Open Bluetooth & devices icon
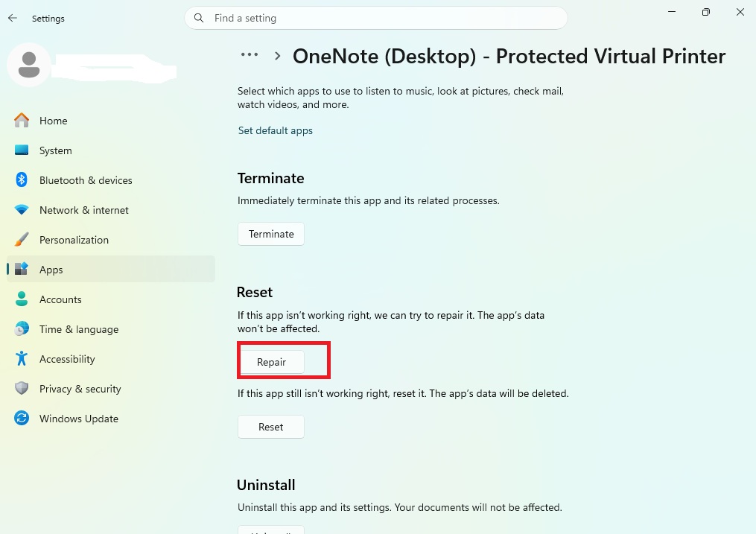The height and width of the screenshot is (534, 756). (x=22, y=180)
